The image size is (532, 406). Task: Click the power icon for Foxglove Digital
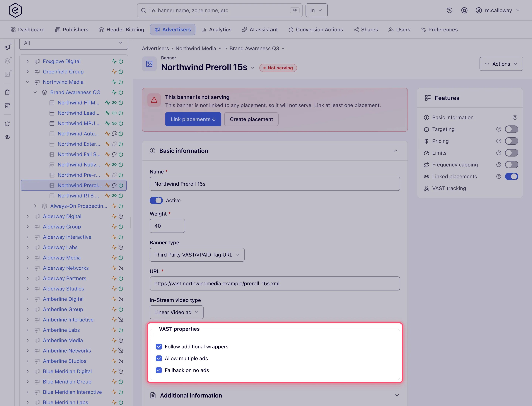tap(121, 61)
